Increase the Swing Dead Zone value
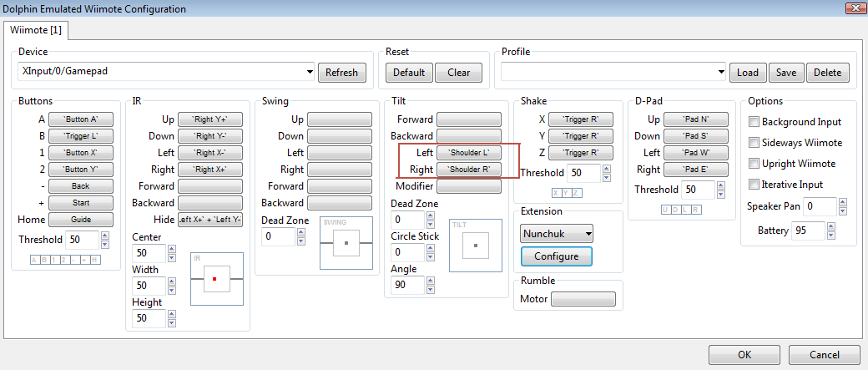868x370 pixels. 301,232
